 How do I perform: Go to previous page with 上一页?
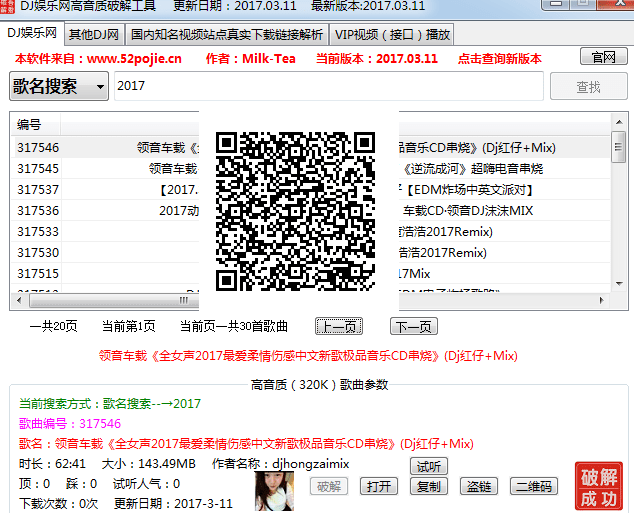coord(339,326)
